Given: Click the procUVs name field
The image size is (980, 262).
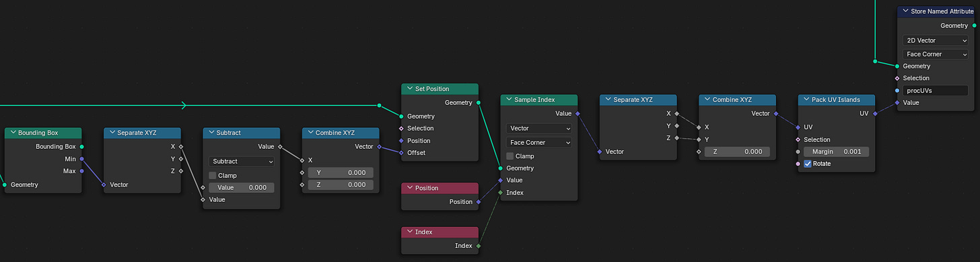Looking at the screenshot, I should [936, 90].
